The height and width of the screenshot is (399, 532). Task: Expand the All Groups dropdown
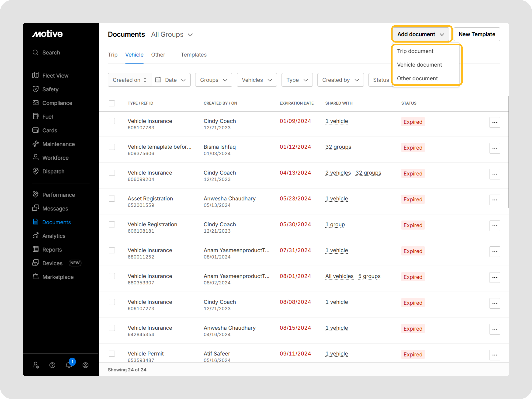pos(172,35)
